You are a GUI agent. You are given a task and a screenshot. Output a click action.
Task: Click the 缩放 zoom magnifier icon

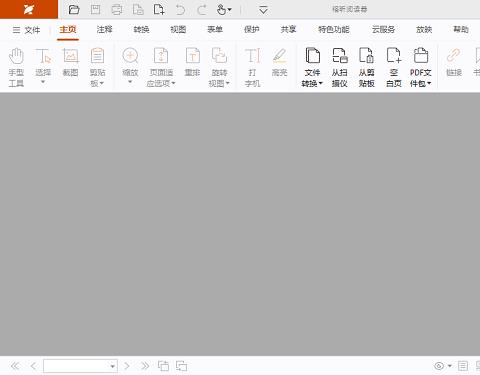click(130, 56)
